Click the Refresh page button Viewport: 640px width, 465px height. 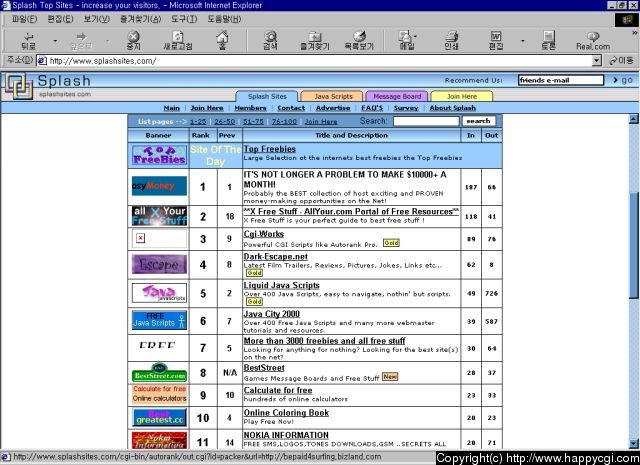[x=178, y=41]
